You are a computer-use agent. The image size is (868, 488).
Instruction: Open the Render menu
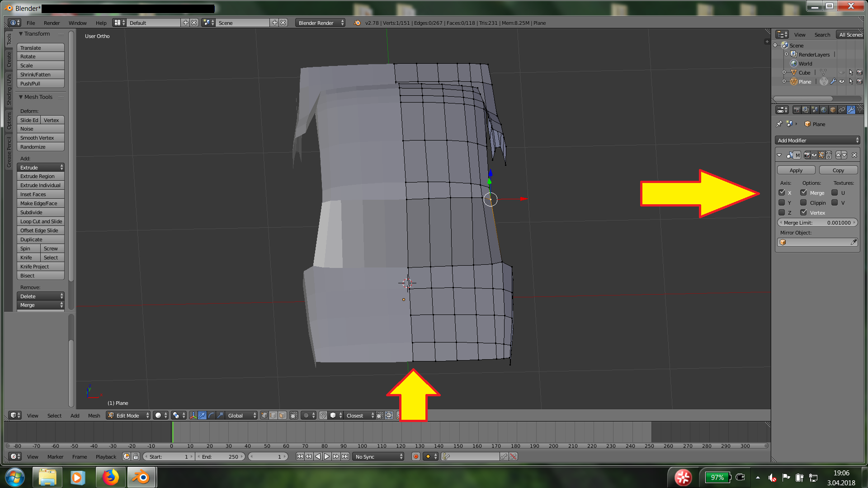point(52,23)
